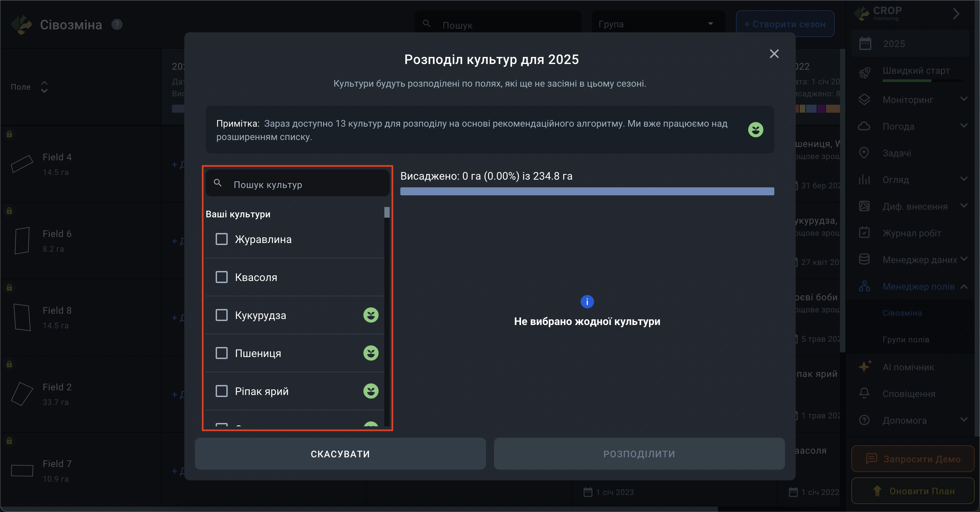Image resolution: width=980 pixels, height=512 pixels.
Task: Click the planted area progress bar
Action: (587, 191)
